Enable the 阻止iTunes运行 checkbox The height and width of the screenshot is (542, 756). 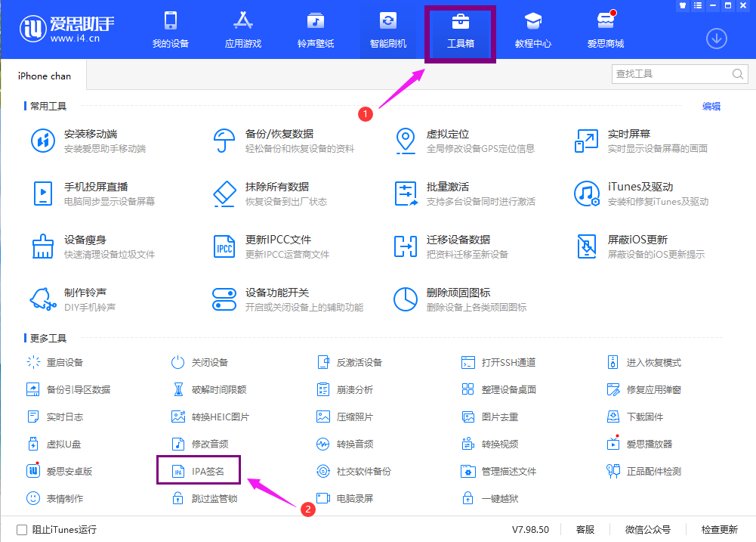[22, 530]
